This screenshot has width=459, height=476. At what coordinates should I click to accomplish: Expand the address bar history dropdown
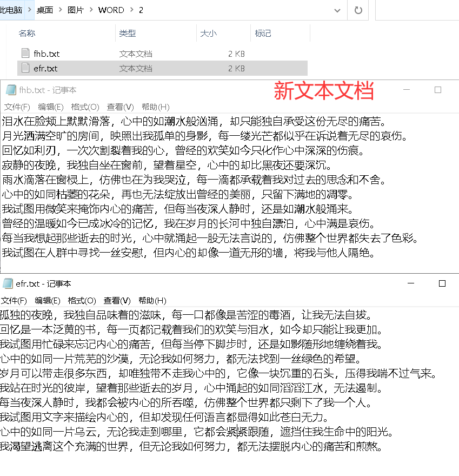point(337,11)
